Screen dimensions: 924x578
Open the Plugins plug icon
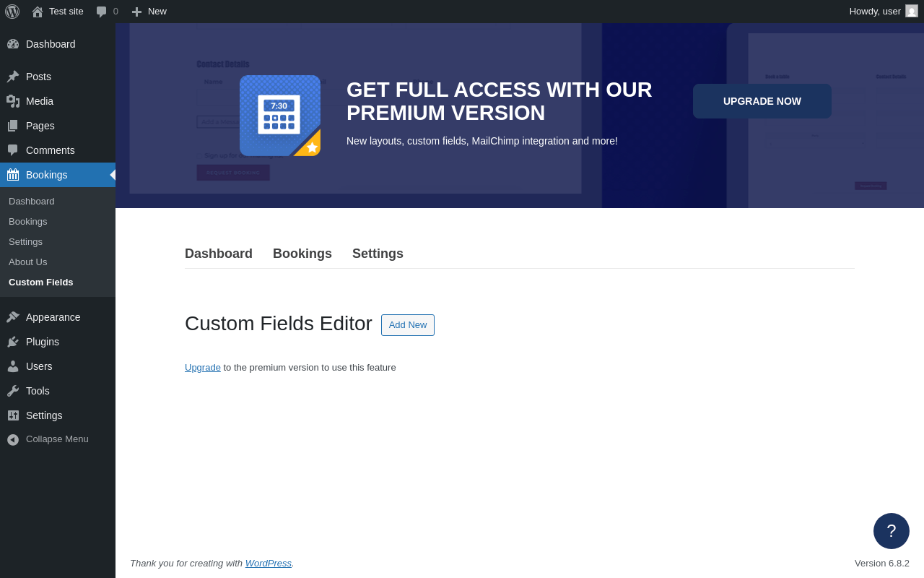[x=13, y=342]
